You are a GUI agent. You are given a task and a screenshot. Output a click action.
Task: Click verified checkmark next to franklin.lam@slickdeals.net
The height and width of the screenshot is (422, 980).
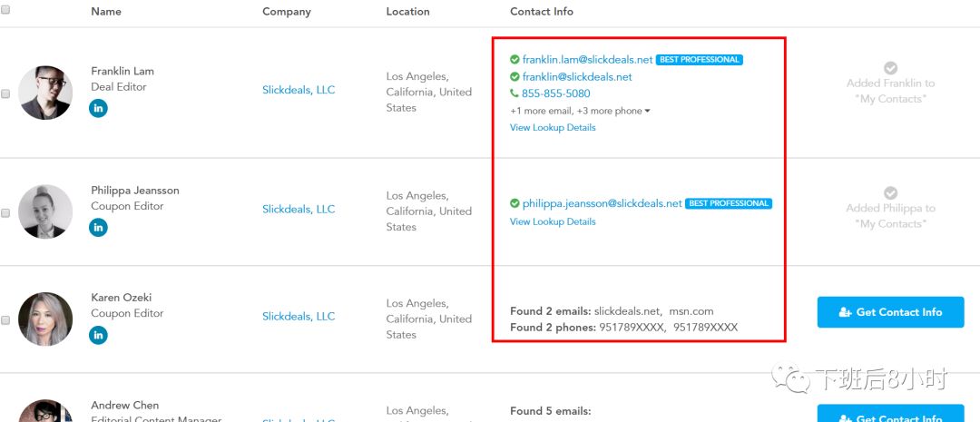click(x=514, y=59)
